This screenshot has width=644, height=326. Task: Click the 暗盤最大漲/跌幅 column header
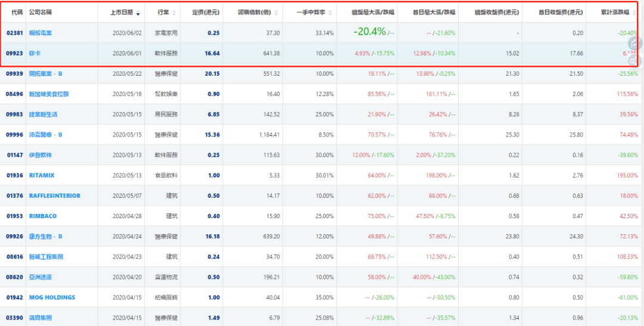[x=373, y=13]
